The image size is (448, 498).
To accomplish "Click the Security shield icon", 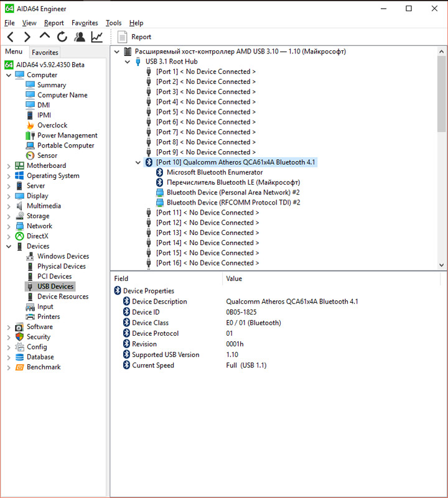I will pyautogui.click(x=20, y=336).
